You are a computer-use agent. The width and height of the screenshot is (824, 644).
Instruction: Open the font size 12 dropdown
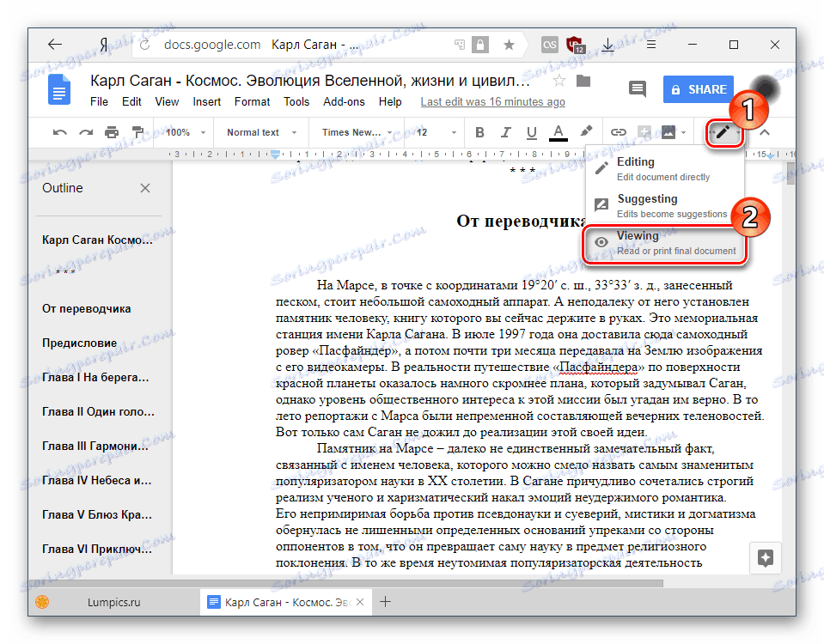coord(436,132)
